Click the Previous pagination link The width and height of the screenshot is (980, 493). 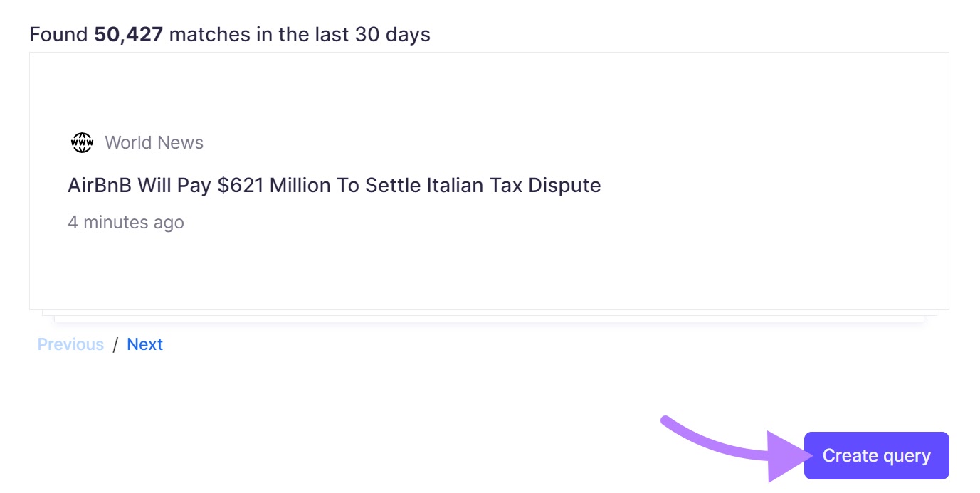click(70, 344)
